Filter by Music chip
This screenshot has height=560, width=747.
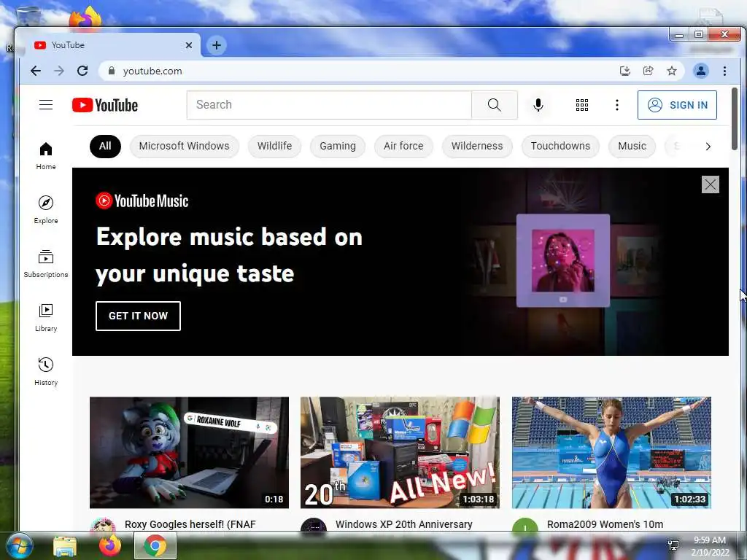[x=632, y=146]
